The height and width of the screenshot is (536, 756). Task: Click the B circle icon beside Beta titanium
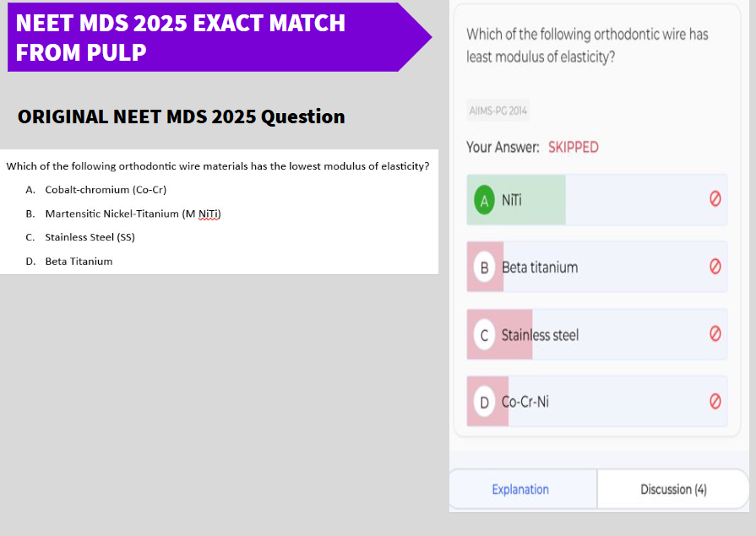pyautogui.click(x=484, y=267)
